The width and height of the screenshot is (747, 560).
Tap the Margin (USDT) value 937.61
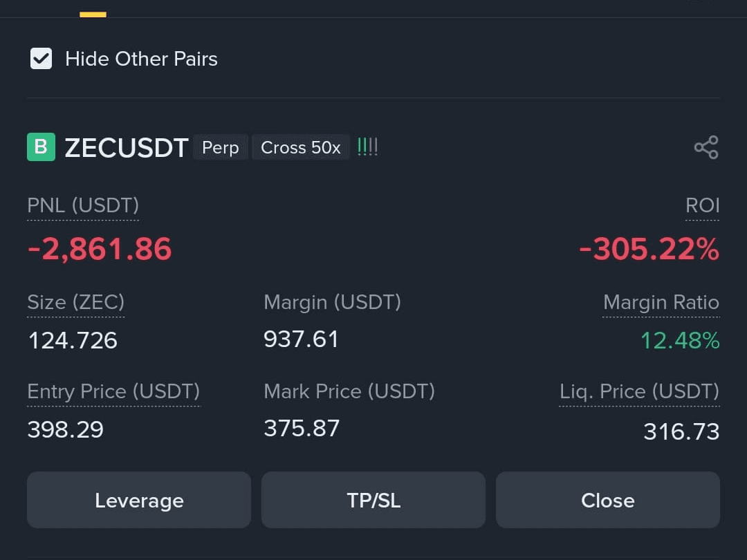point(301,339)
